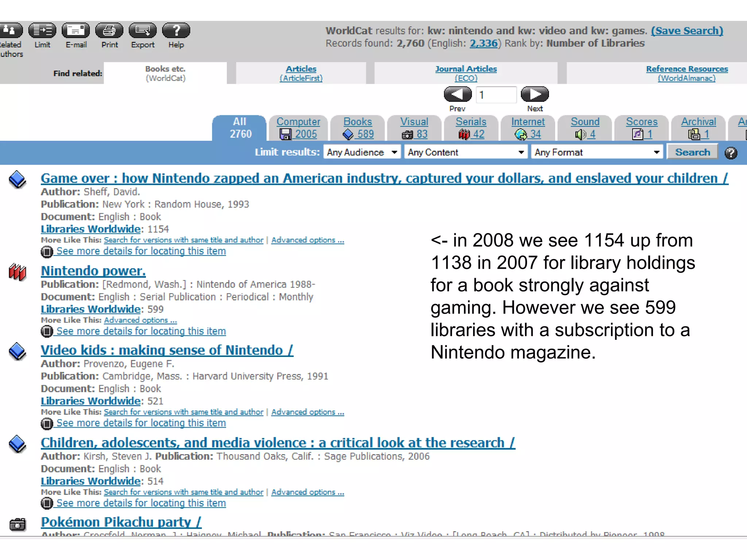This screenshot has height=560, width=747.
Task: Open Video kids: making sense of Nintendo
Action: point(167,350)
